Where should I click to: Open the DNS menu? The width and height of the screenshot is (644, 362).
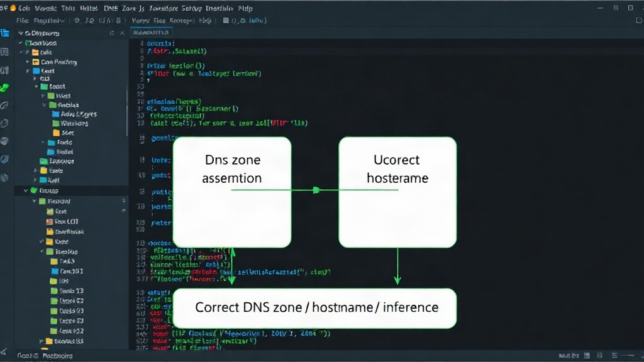pyautogui.click(x=111, y=8)
